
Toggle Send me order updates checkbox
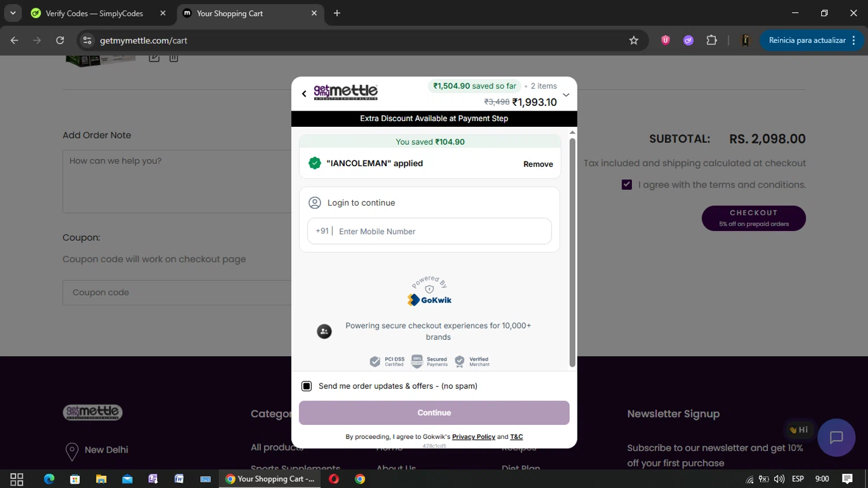pos(307,386)
